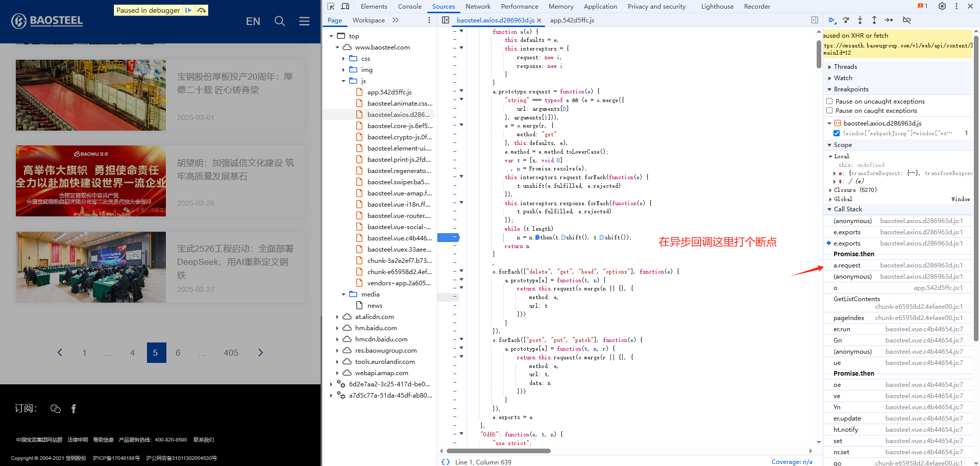Click the Coverage: n/a link
This screenshot has height=466, width=980.
coord(792,461)
